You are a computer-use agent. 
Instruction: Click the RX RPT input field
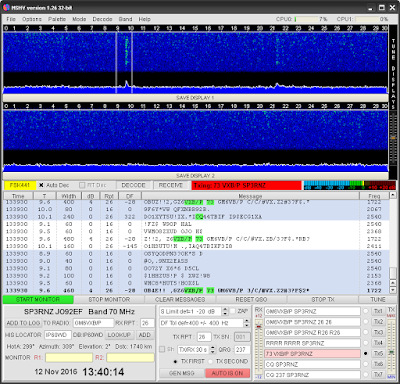[147, 323]
